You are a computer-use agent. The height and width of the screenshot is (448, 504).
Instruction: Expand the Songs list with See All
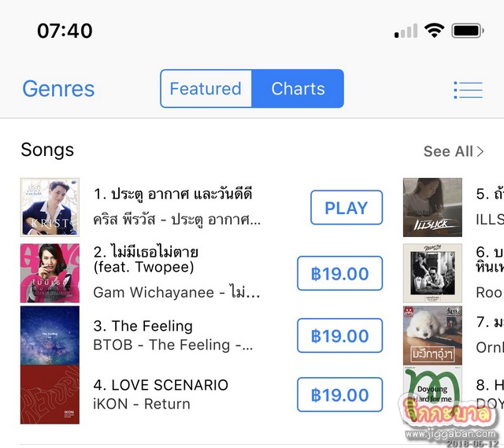(453, 151)
